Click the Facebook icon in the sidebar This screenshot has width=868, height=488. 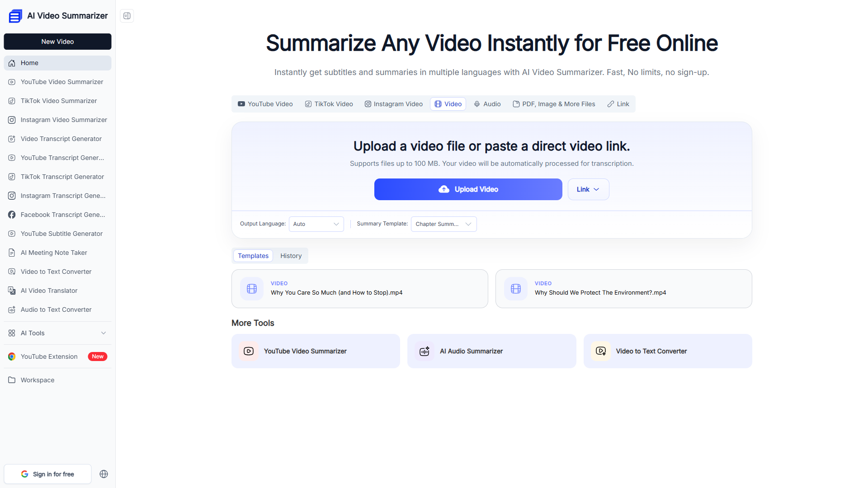(12, 215)
